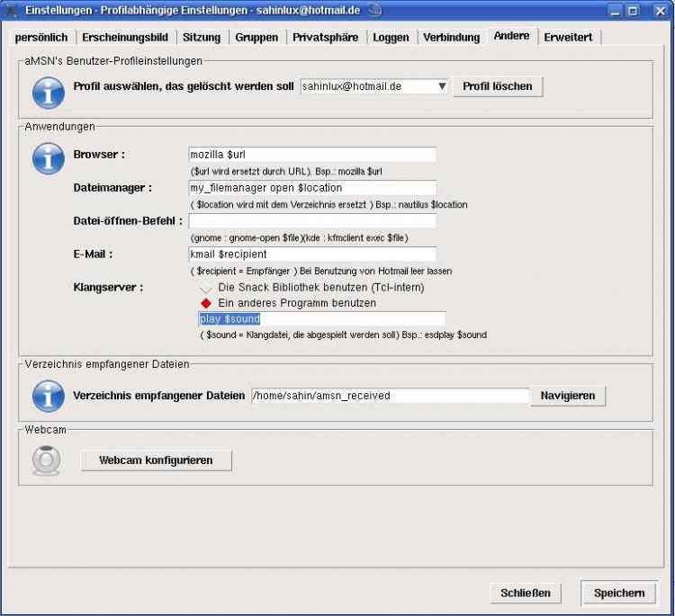Click the info icon in Anwendungen section
The height and width of the screenshot is (616, 675).
[x=48, y=157]
